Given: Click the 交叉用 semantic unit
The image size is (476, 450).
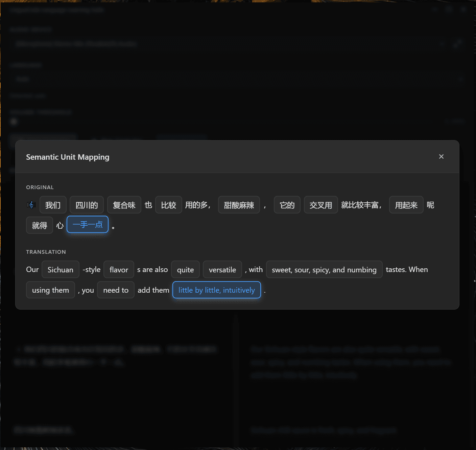Looking at the screenshot, I should point(321,205).
